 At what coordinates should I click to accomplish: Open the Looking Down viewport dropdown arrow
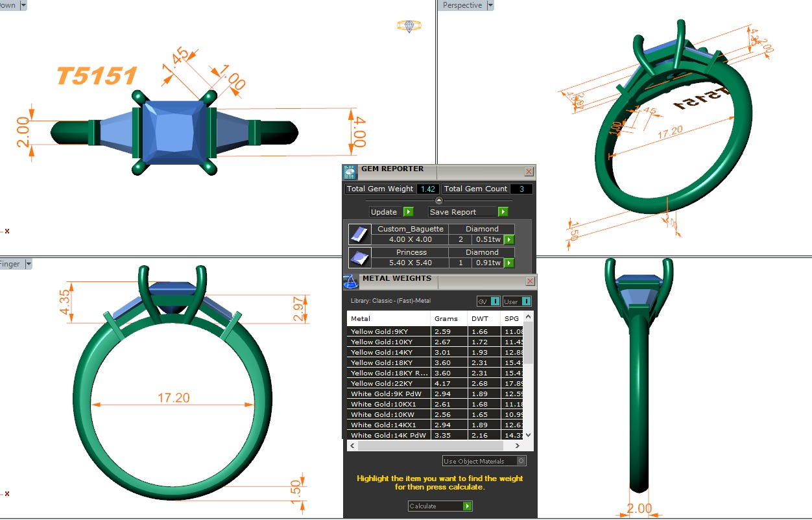pos(23,5)
